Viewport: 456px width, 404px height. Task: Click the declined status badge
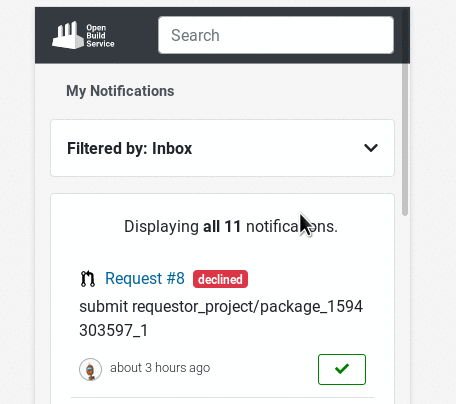pos(220,279)
